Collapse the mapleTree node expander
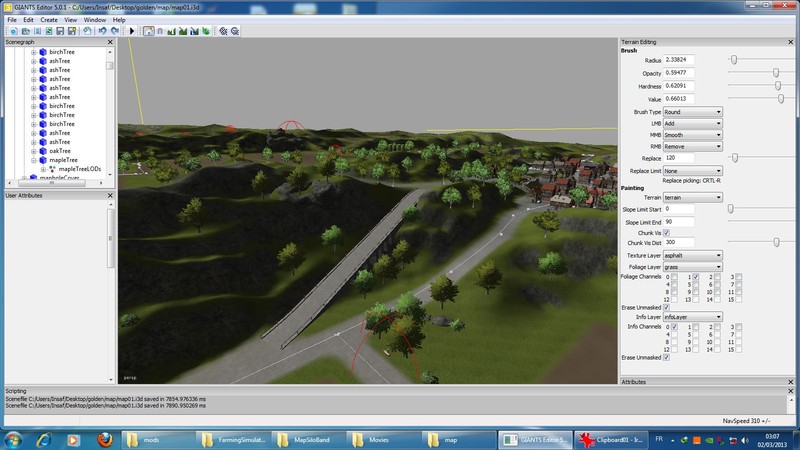 pos(34,160)
